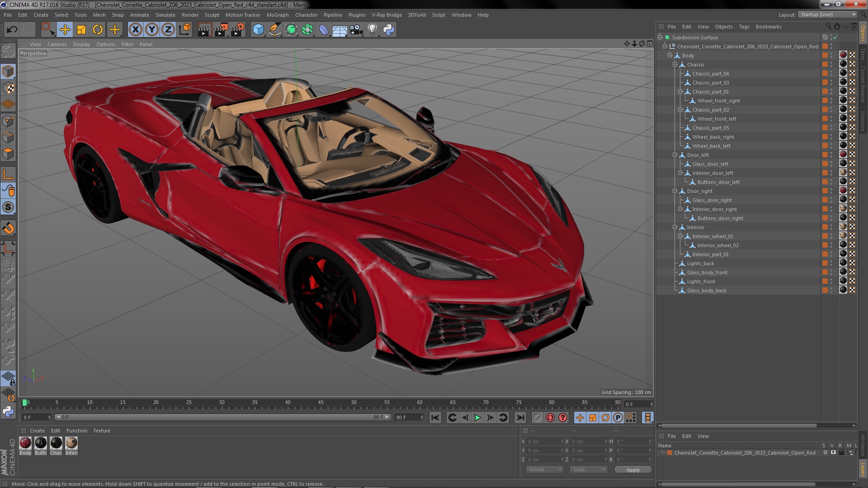Image resolution: width=868 pixels, height=488 pixels.
Task: Open the World coordinate dropdown
Action: click(545, 469)
